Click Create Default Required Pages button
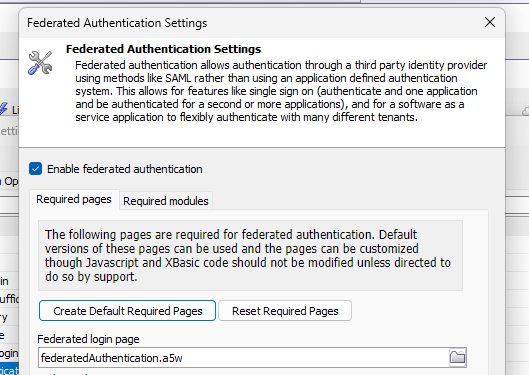 click(128, 311)
